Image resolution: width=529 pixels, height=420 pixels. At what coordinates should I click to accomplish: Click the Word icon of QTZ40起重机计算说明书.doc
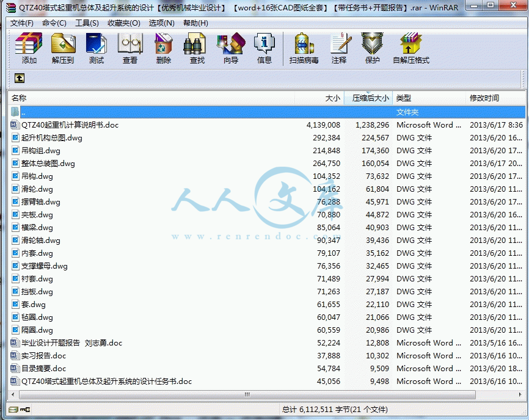pos(15,125)
